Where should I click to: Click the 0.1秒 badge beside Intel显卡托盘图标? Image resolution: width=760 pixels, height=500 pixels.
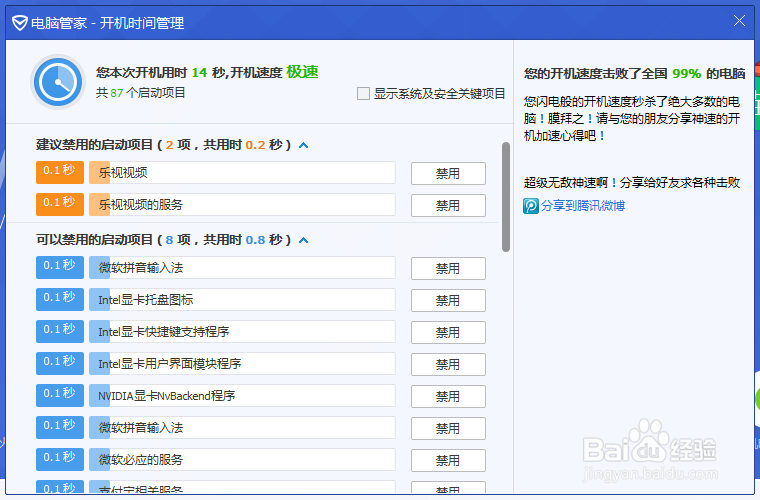point(60,299)
